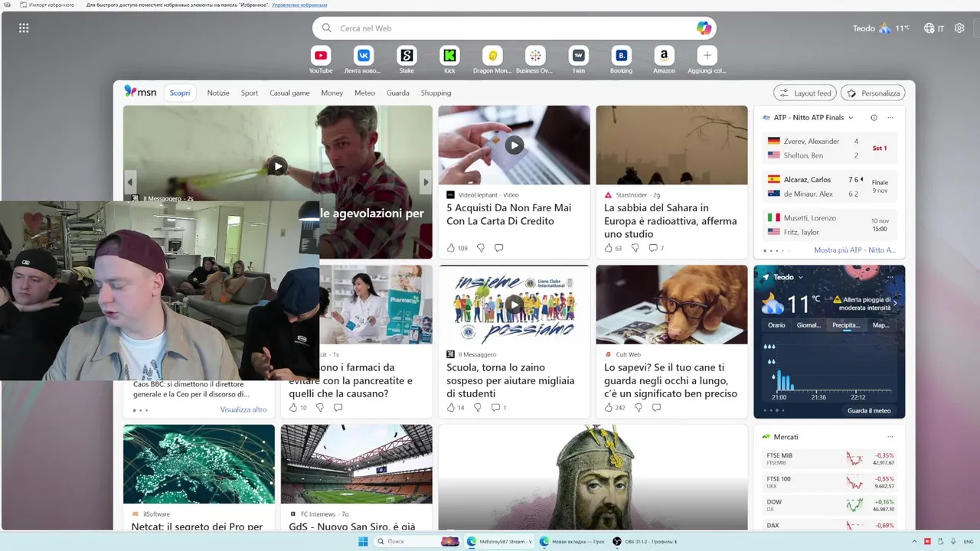Image resolution: width=980 pixels, height=551 pixels.
Task: Click ENG language indicator in tray
Action: click(x=969, y=542)
